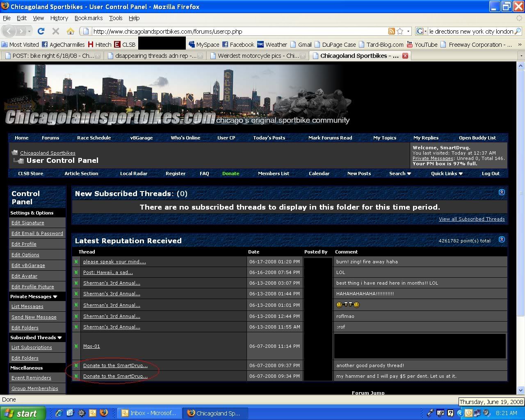Click the search magnifier icon in search box
The height and width of the screenshot is (420, 525).
pos(518,31)
